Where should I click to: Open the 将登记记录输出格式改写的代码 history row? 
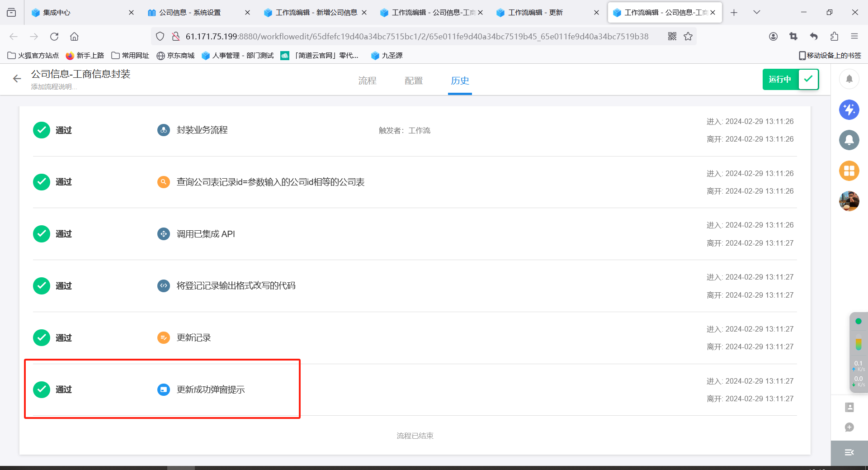coord(415,286)
